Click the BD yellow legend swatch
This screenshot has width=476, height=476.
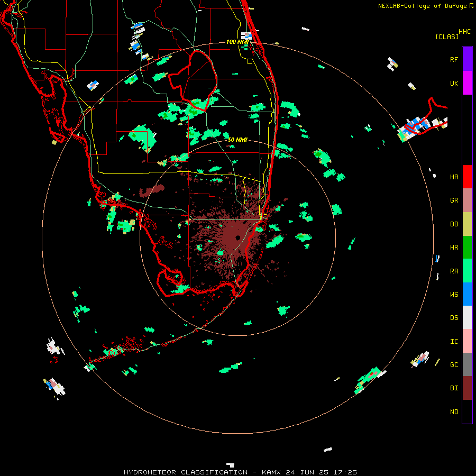click(x=467, y=224)
